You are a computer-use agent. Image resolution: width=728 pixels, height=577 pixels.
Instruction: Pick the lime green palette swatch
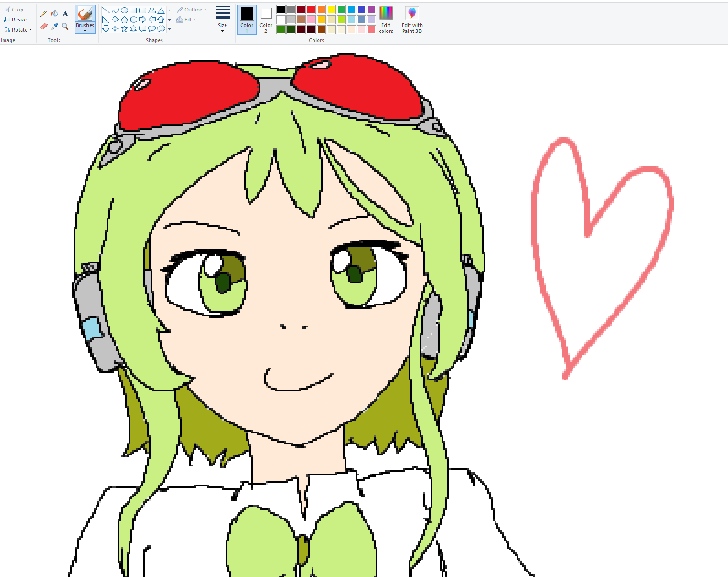click(341, 20)
